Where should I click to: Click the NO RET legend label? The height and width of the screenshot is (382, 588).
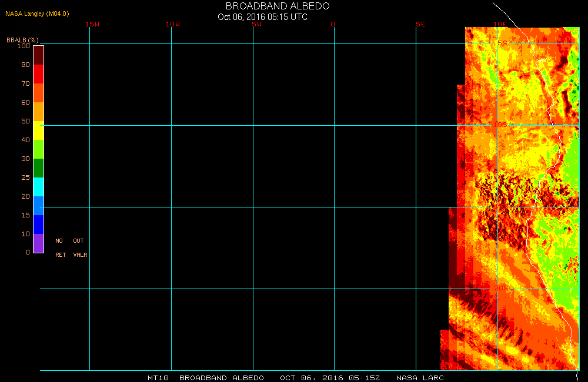point(60,247)
